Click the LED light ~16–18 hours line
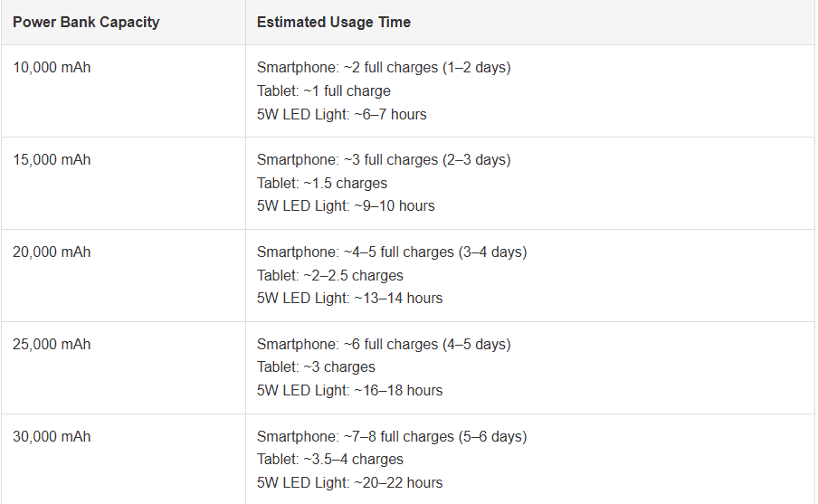The height and width of the screenshot is (504, 818). [x=349, y=391]
